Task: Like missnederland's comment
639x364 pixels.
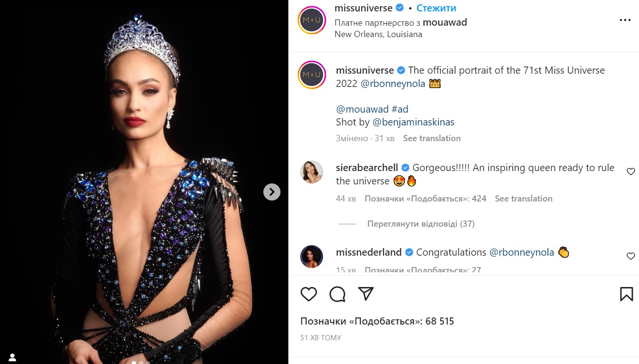Action: pyautogui.click(x=631, y=256)
